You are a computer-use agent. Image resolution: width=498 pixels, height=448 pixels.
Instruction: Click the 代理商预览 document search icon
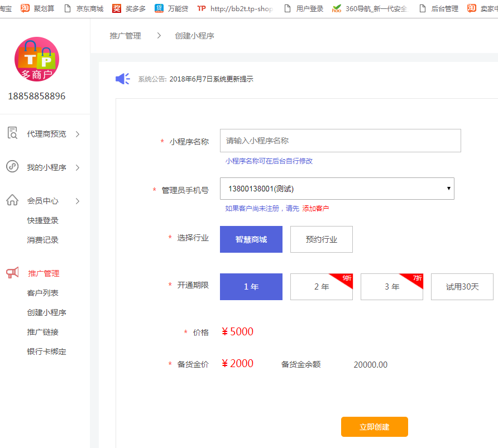click(12, 133)
